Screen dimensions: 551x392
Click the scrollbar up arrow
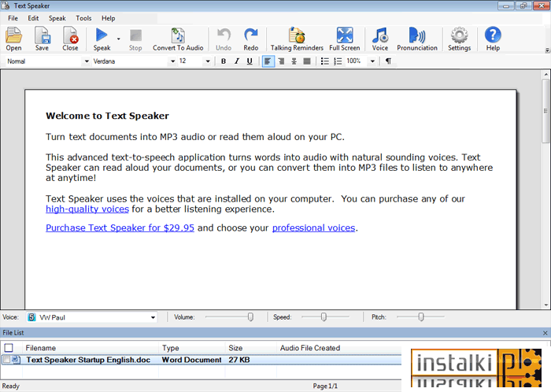pos(546,75)
